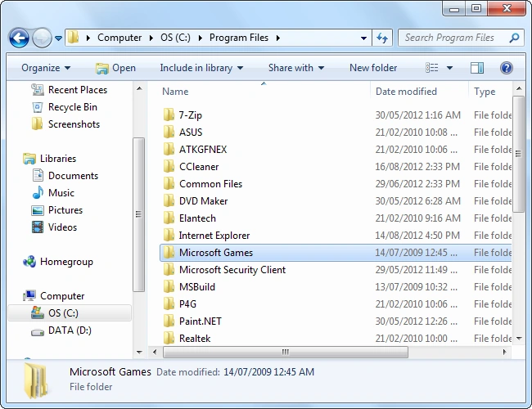Open the address bar history dropdown
This screenshot has width=532, height=409.
pos(363,38)
